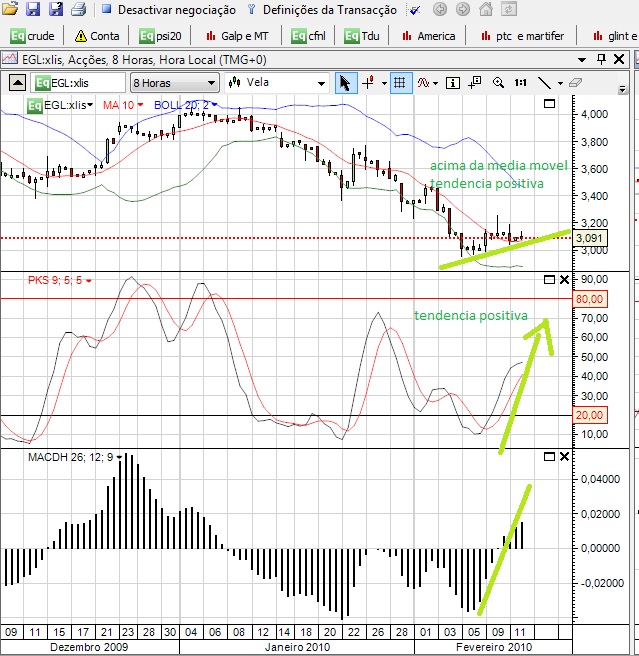Select the pointer cursor tool
Image resolution: width=639 pixels, height=656 pixels.
click(346, 83)
